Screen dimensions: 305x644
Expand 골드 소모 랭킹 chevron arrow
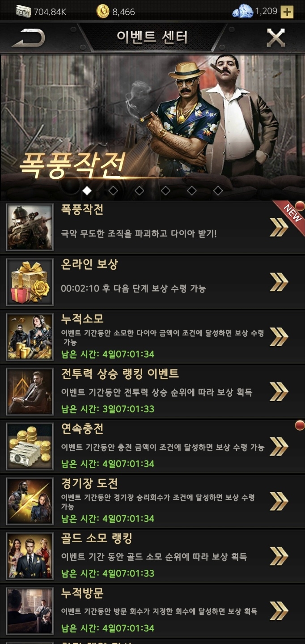[x=279, y=556]
